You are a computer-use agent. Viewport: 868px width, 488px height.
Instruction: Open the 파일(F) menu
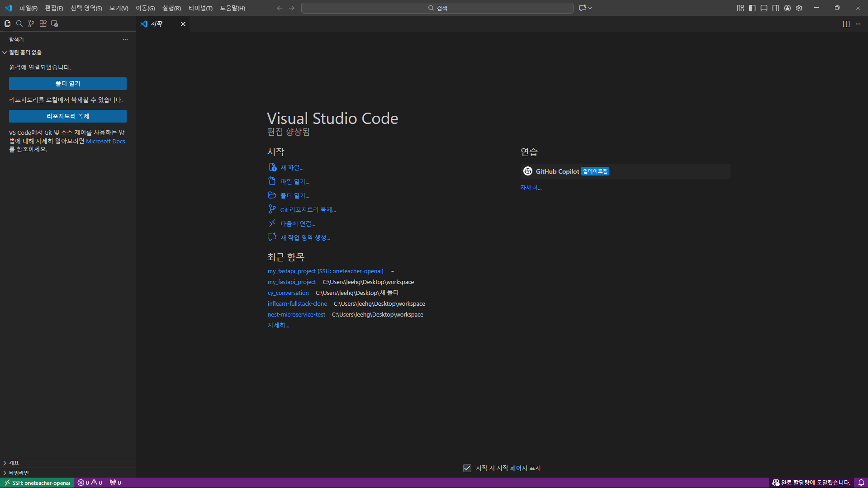[x=28, y=8]
